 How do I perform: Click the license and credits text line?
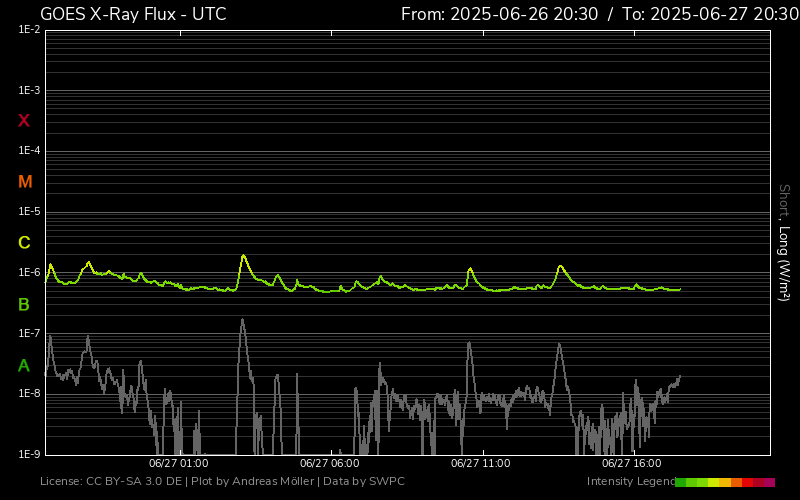point(222,482)
